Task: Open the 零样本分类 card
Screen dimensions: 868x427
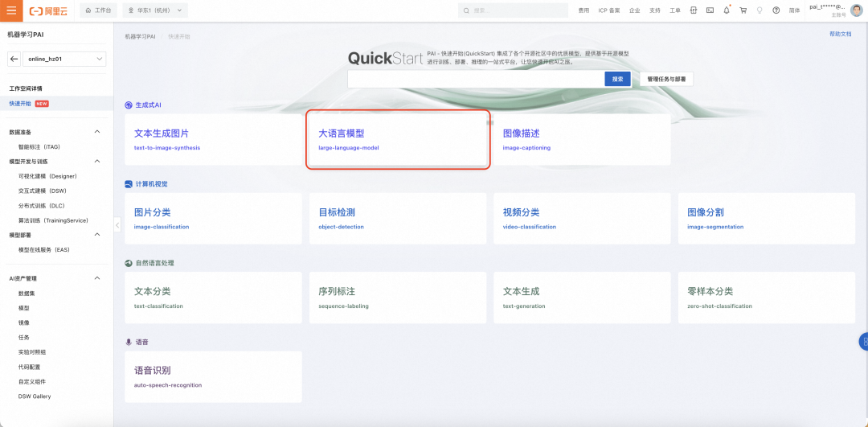Action: 766,298
